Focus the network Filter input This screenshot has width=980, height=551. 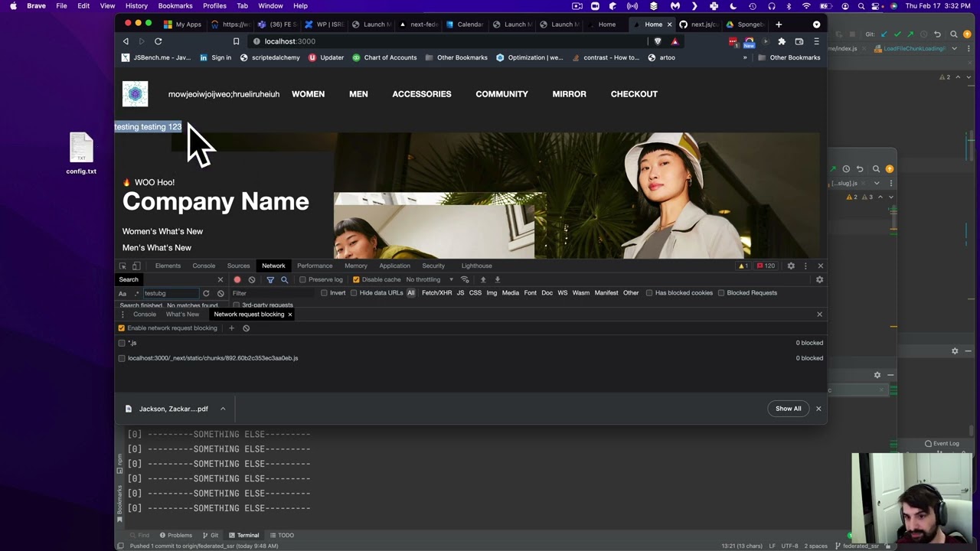pyautogui.click(x=272, y=293)
